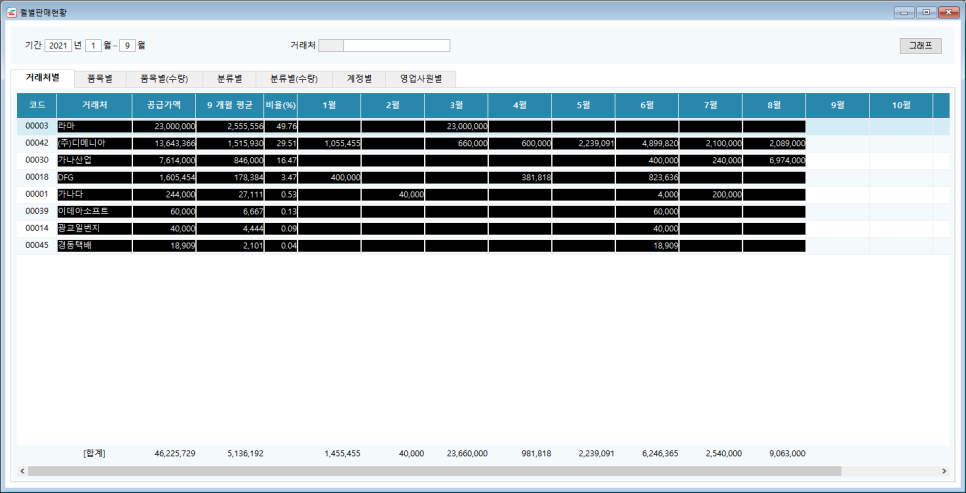This screenshot has width=966, height=493.
Task: Click the 2월 column header
Action: coord(393,105)
